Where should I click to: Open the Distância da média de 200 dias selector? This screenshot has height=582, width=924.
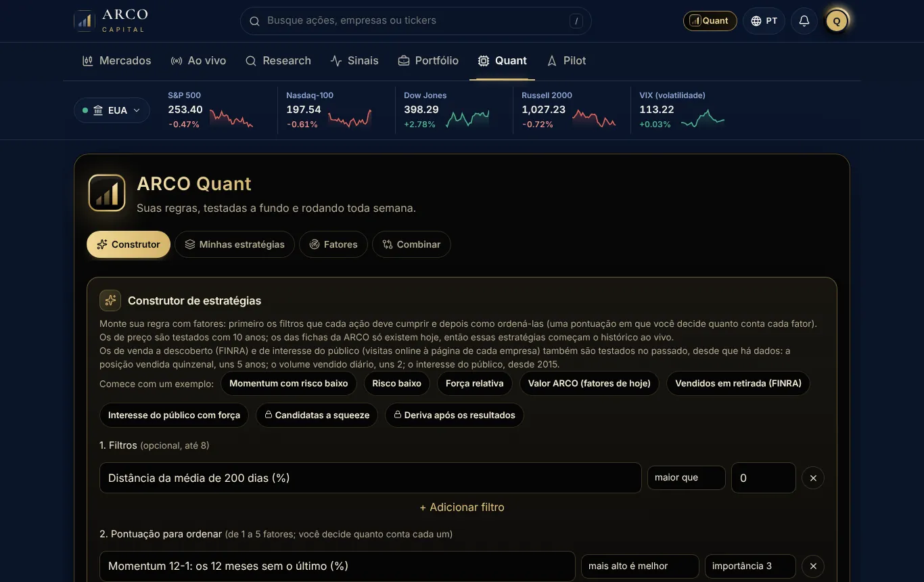[370, 478]
